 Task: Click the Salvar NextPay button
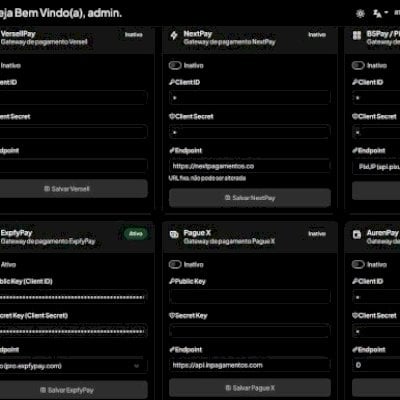point(250,198)
